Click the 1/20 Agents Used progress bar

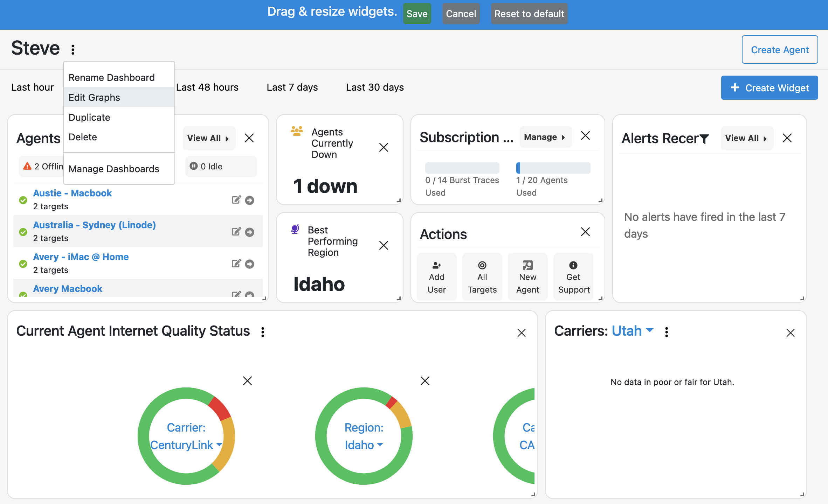[x=553, y=168]
